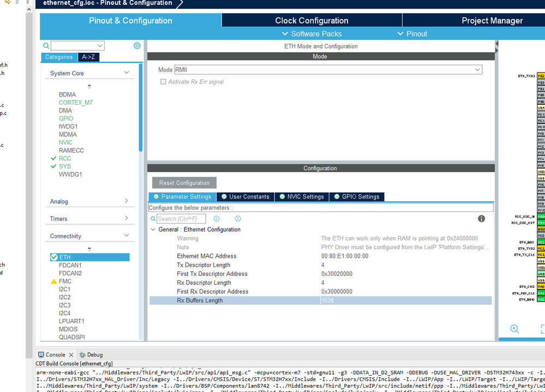The width and height of the screenshot is (545, 392).
Task: Zoom in on the pinout view
Action: [x=514, y=329]
